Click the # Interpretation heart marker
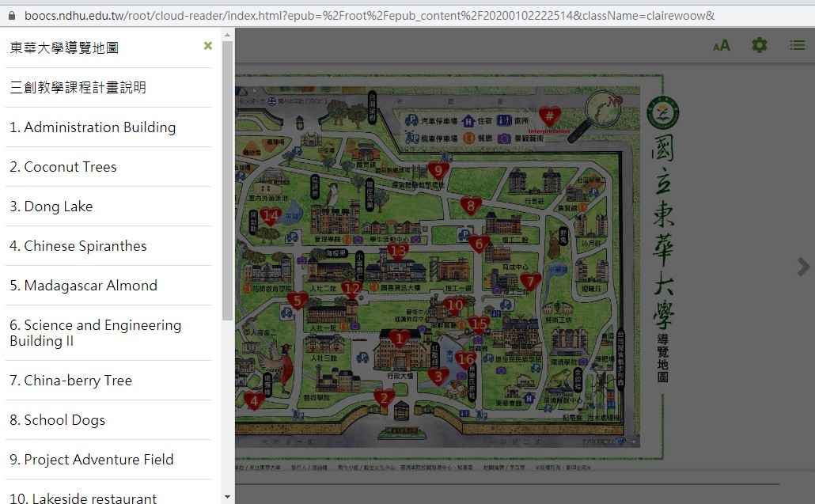Image resolution: width=815 pixels, height=504 pixels. [x=549, y=117]
